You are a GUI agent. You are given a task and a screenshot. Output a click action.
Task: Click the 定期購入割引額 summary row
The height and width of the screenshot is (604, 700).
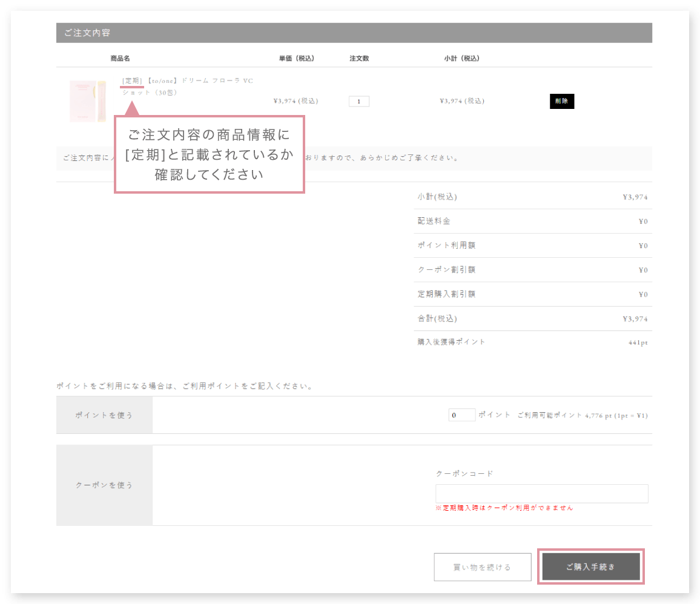tap(533, 294)
